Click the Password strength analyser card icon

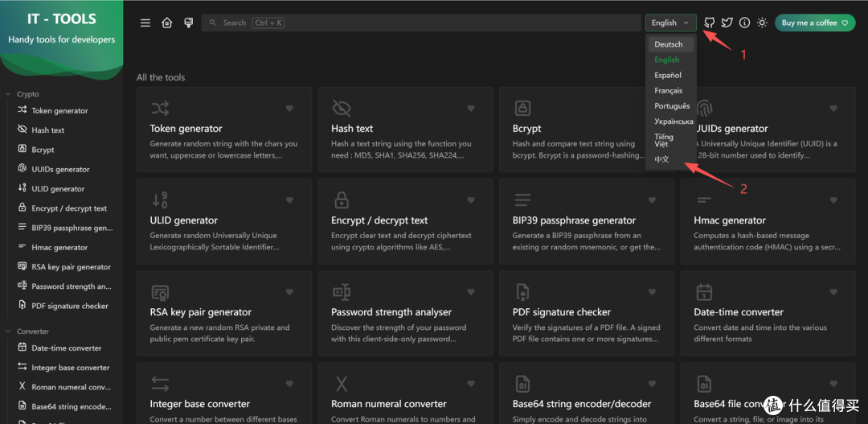[342, 291]
